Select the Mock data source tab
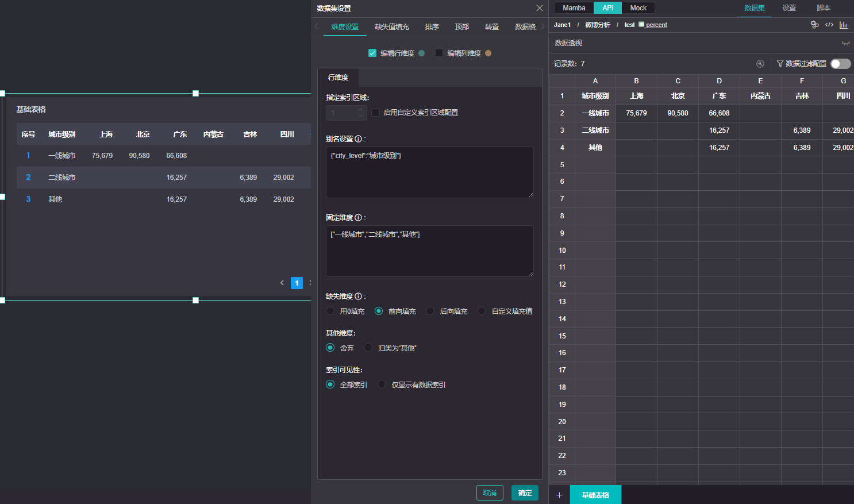The image size is (854, 504). pyautogui.click(x=638, y=8)
